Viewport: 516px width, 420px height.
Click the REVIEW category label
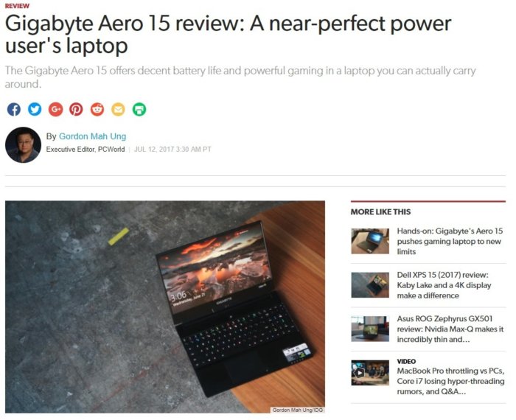(17, 6)
